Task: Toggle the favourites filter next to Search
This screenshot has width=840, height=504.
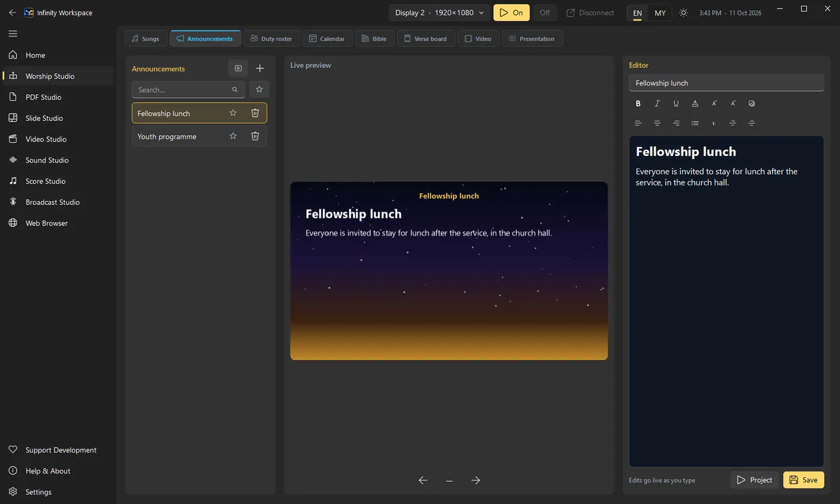Action: tap(259, 89)
